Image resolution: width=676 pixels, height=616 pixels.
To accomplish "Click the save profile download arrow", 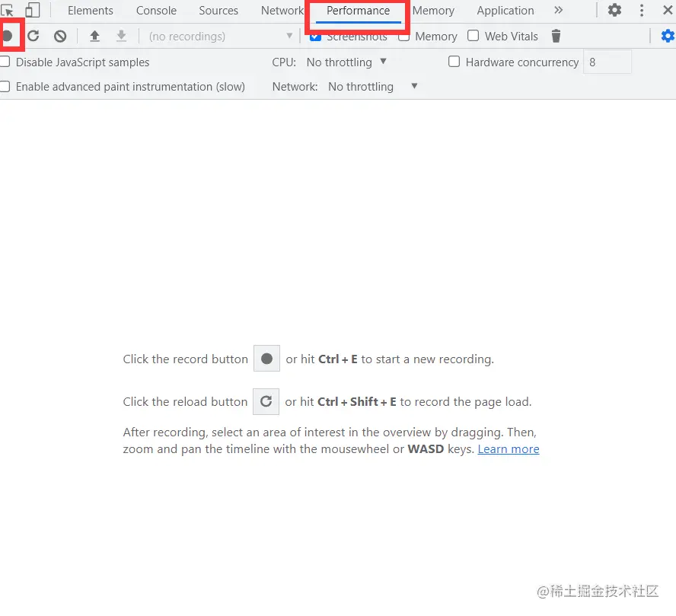I will (122, 37).
